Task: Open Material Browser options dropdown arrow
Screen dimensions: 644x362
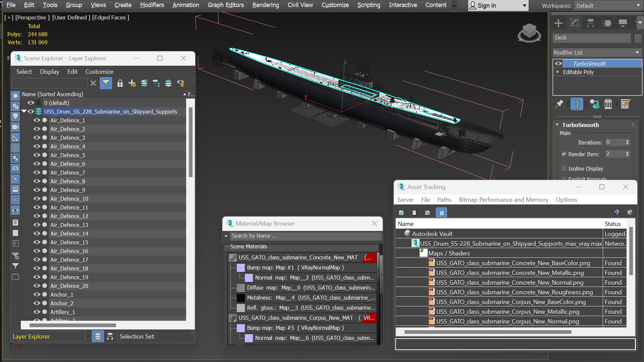Action: [226, 236]
